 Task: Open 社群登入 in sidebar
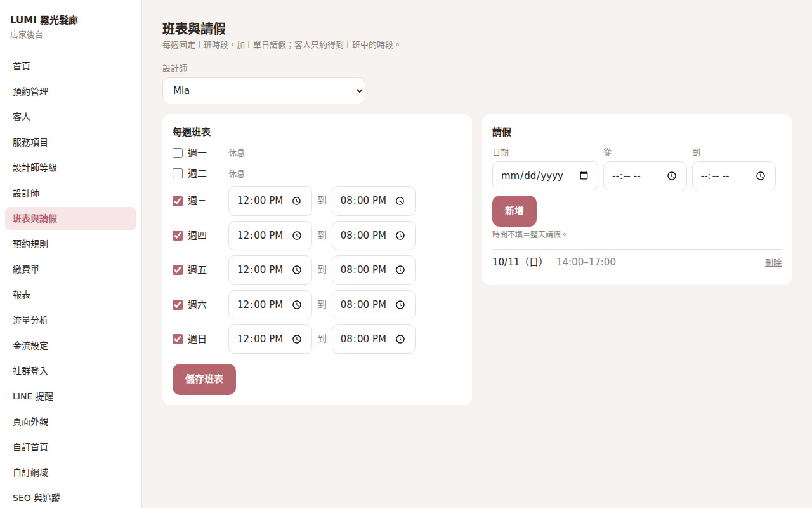pos(70,371)
